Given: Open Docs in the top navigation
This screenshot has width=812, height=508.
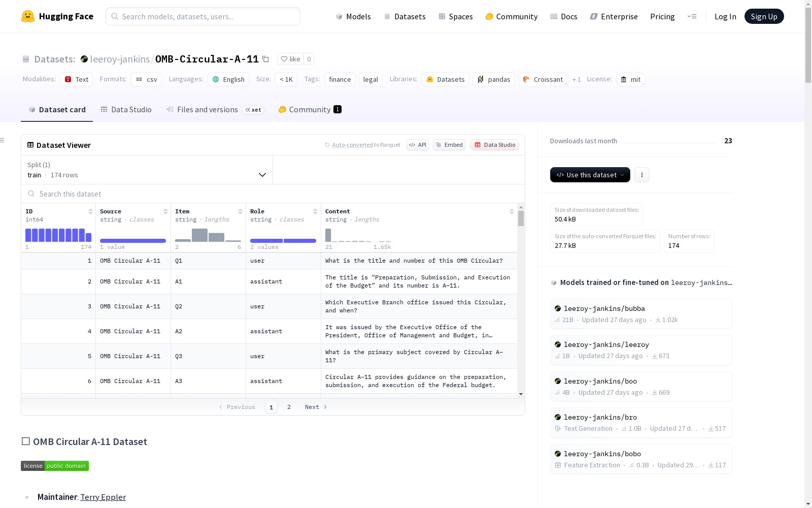Looking at the screenshot, I should (563, 16).
